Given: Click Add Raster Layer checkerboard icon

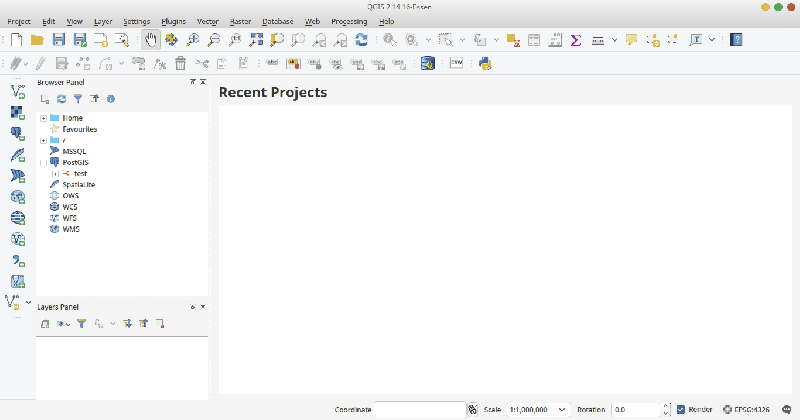Looking at the screenshot, I should [x=18, y=113].
